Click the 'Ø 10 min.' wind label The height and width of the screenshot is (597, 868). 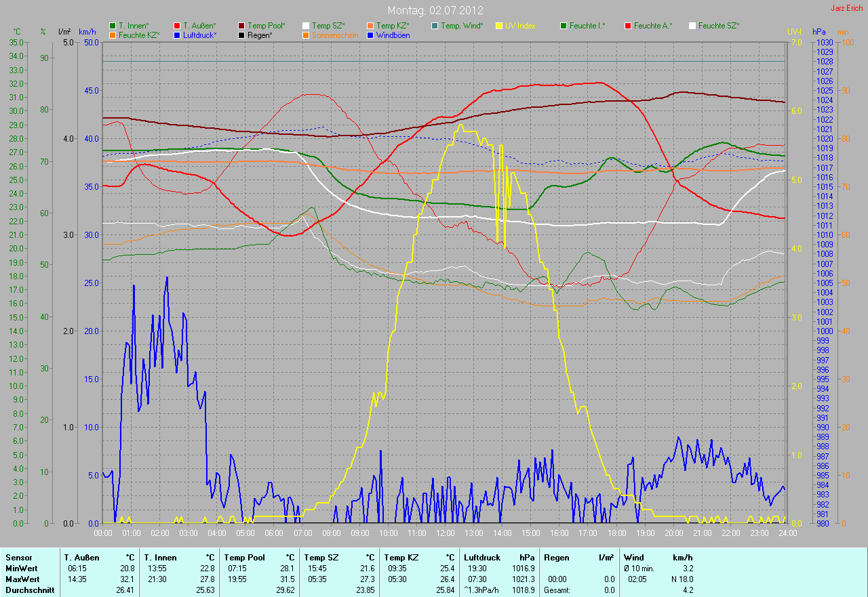pos(639,569)
